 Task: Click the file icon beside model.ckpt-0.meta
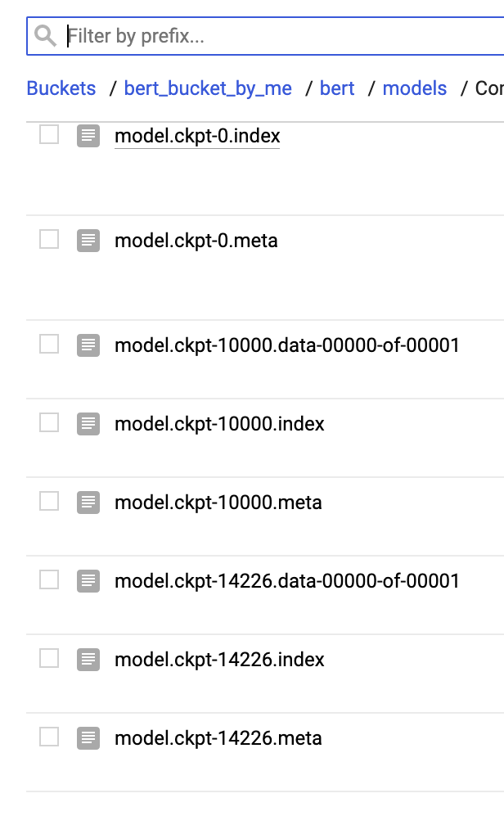[x=88, y=241]
